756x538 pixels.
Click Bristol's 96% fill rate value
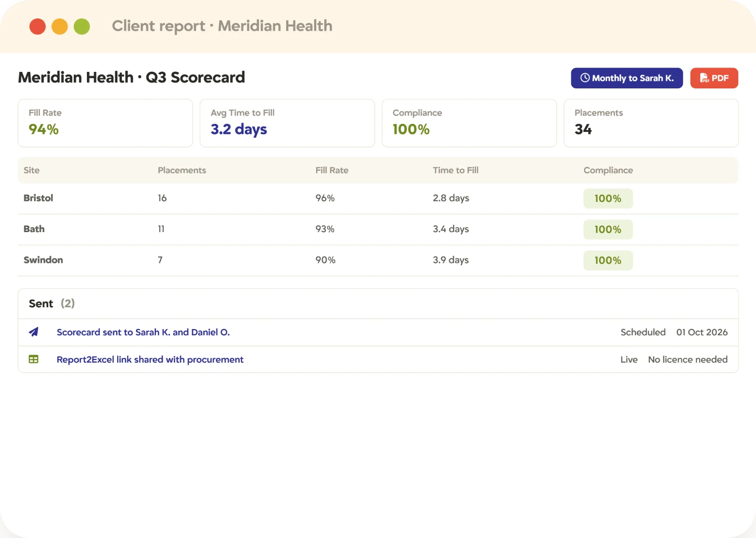325,198
